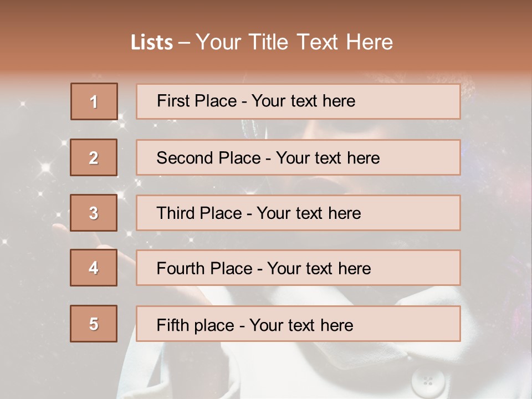Select the number 1 box
Image resolution: width=532 pixels, height=399 pixels.
point(94,101)
